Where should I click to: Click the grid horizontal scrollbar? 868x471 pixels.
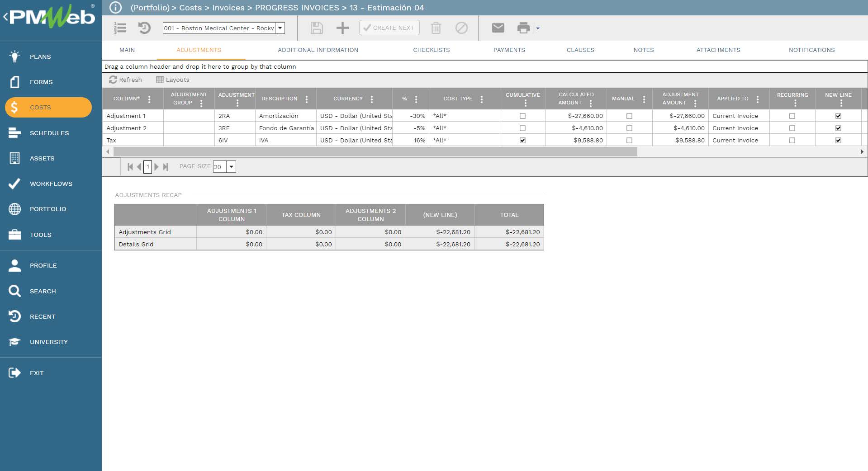(x=375, y=152)
